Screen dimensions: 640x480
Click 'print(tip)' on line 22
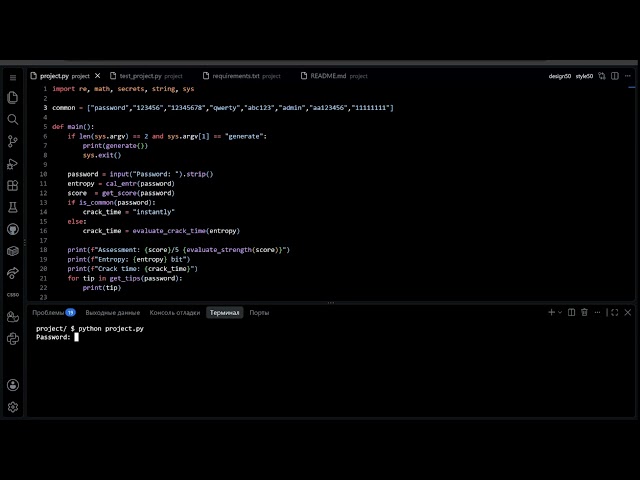pos(102,288)
